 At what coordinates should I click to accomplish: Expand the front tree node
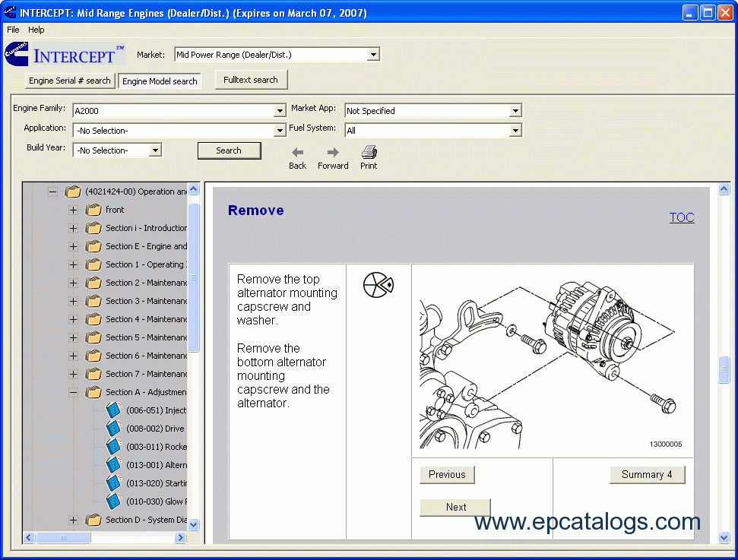click(73, 210)
